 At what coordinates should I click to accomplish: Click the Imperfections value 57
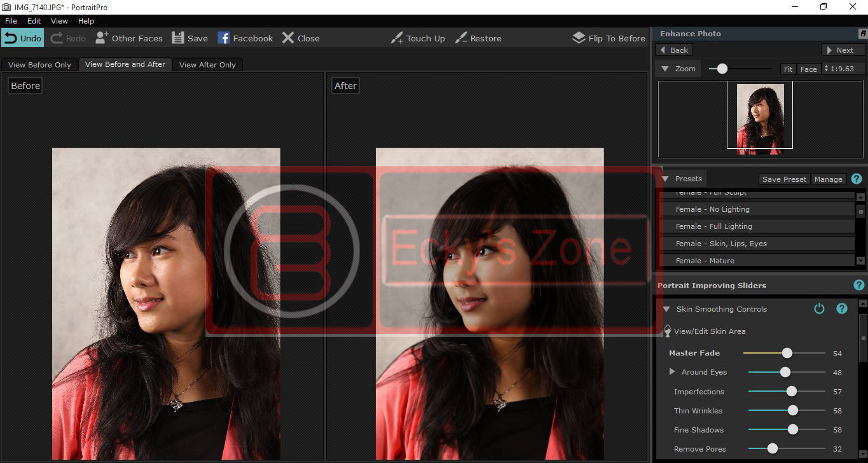[837, 391]
